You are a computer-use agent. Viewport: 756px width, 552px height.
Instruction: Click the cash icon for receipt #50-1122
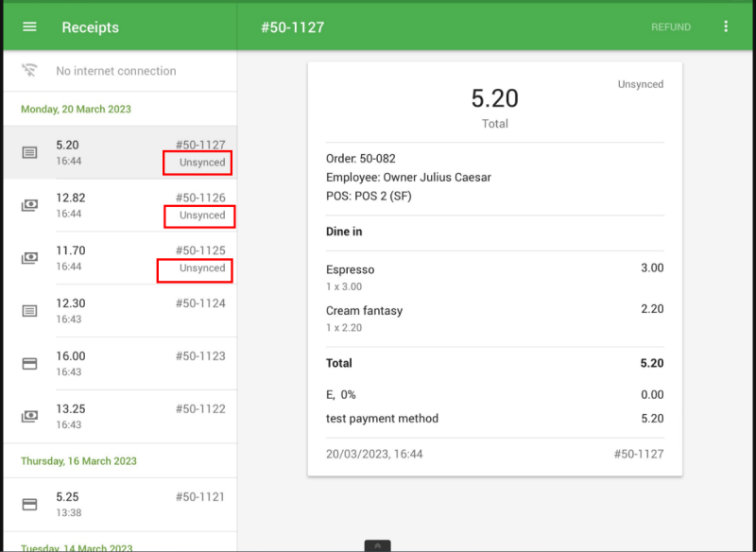[x=29, y=417]
